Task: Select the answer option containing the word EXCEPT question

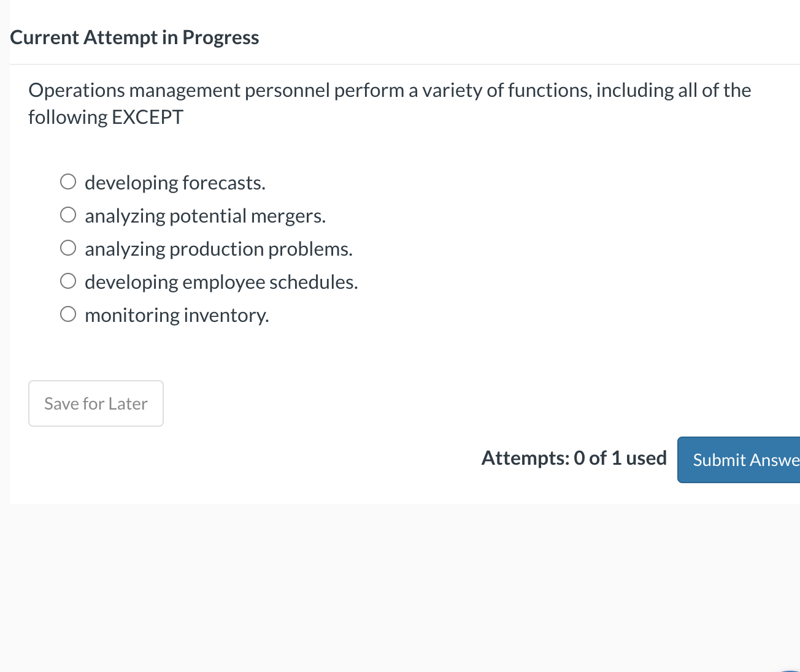Action: (389, 103)
